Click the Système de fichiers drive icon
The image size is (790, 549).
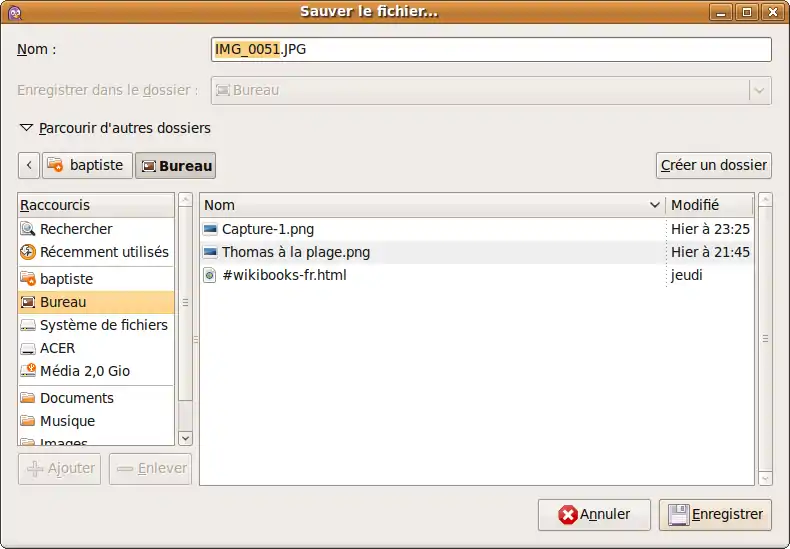(28, 325)
